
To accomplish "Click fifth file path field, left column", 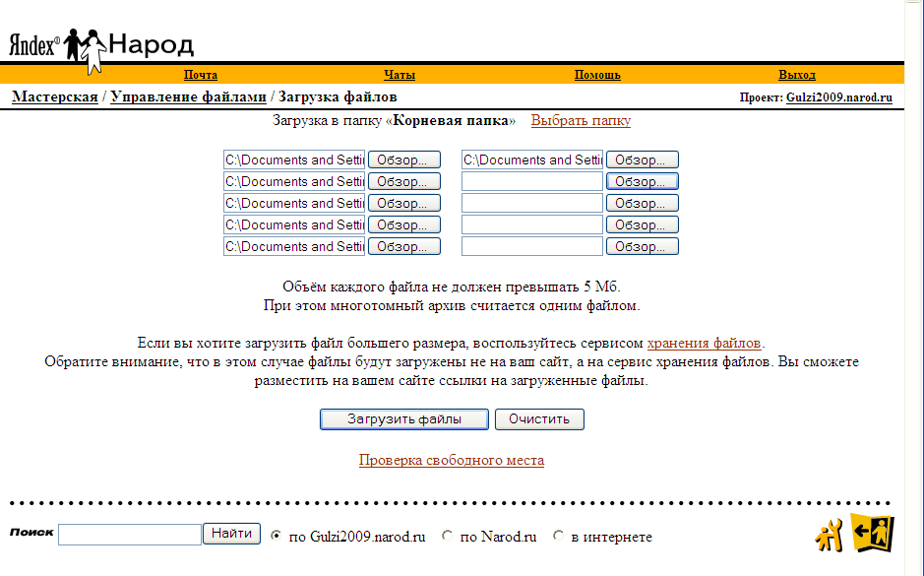I will (294, 246).
